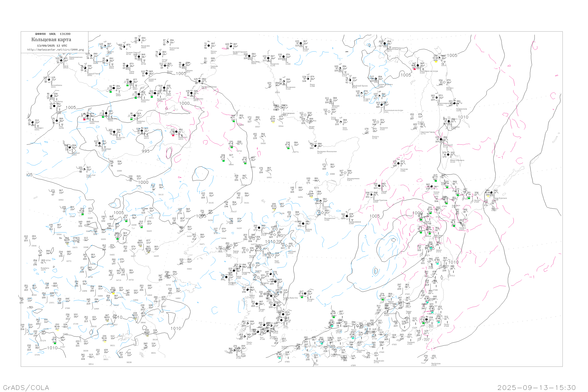Click the Южно-Сахалинск station overcast symbol
This screenshot has width=588, height=392.
pos(448,155)
